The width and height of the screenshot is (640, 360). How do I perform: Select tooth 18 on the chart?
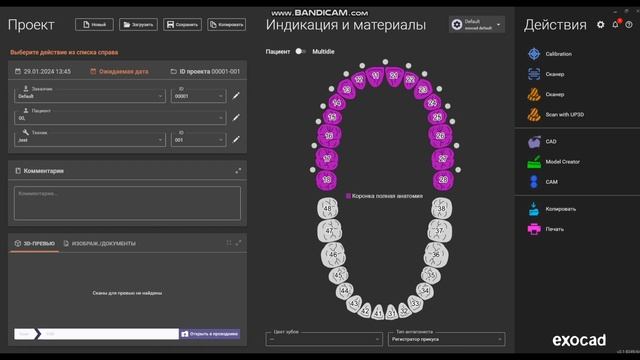pos(327,180)
